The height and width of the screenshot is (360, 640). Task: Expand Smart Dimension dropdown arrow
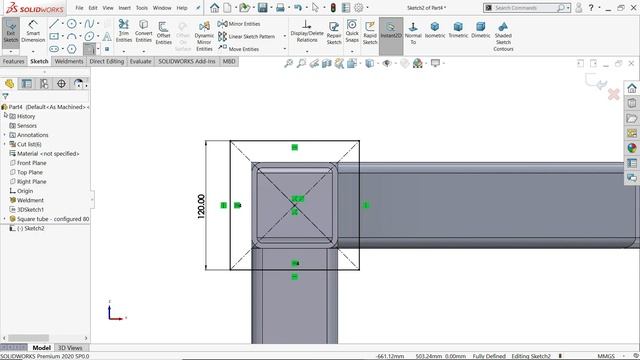pos(33,51)
